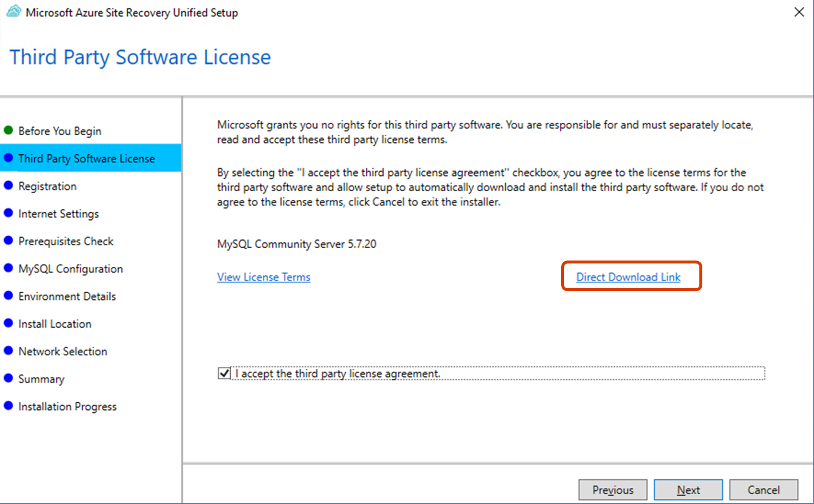Open the Internet Settings step
Screen dimensions: 814x504
tap(59, 213)
